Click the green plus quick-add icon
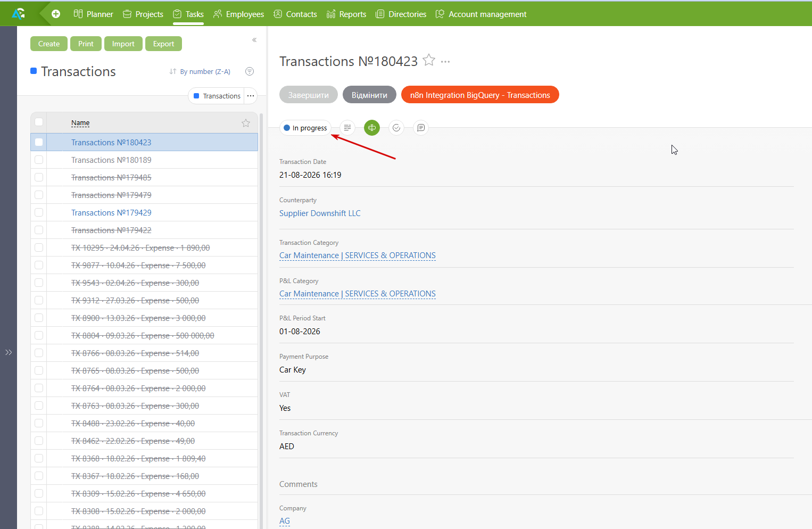 pyautogui.click(x=56, y=14)
